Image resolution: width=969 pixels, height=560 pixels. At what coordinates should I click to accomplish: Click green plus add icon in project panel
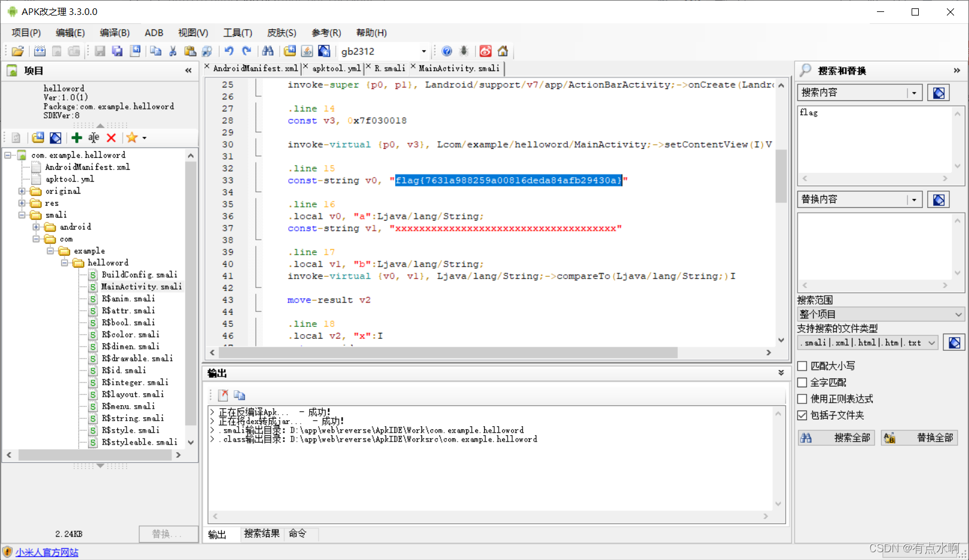point(77,138)
